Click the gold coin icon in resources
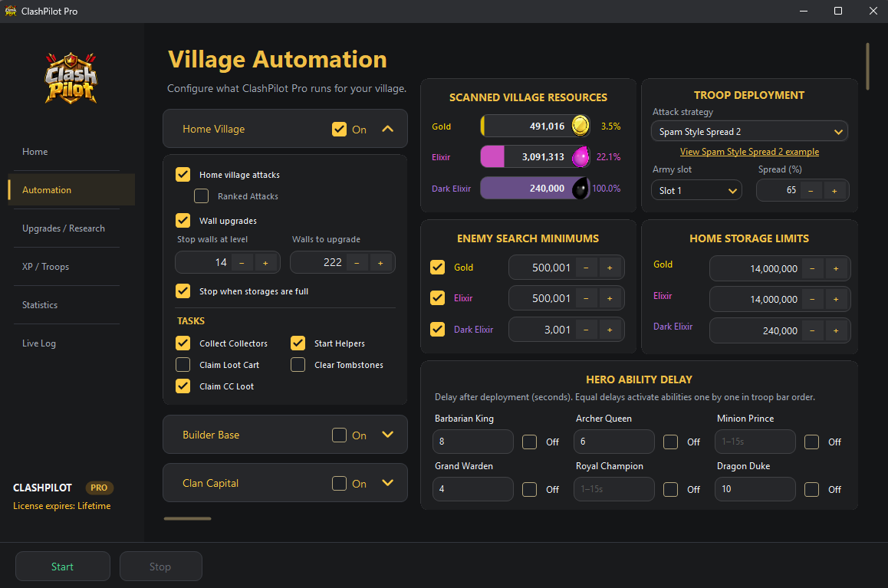Image resolution: width=888 pixels, height=588 pixels. pyautogui.click(x=580, y=126)
